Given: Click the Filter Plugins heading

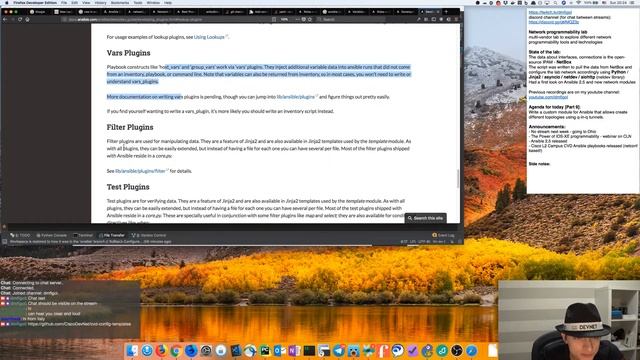Looking at the screenshot, I should click(130, 127).
